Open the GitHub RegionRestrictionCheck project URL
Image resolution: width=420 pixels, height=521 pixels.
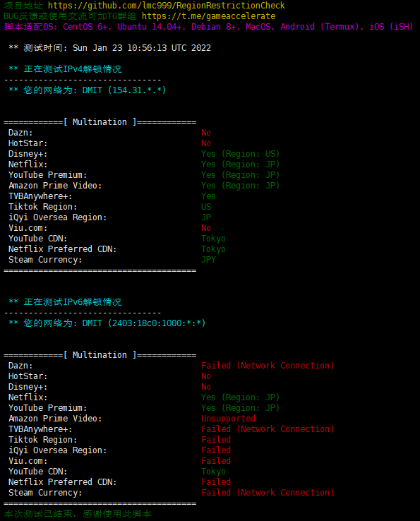(x=167, y=6)
